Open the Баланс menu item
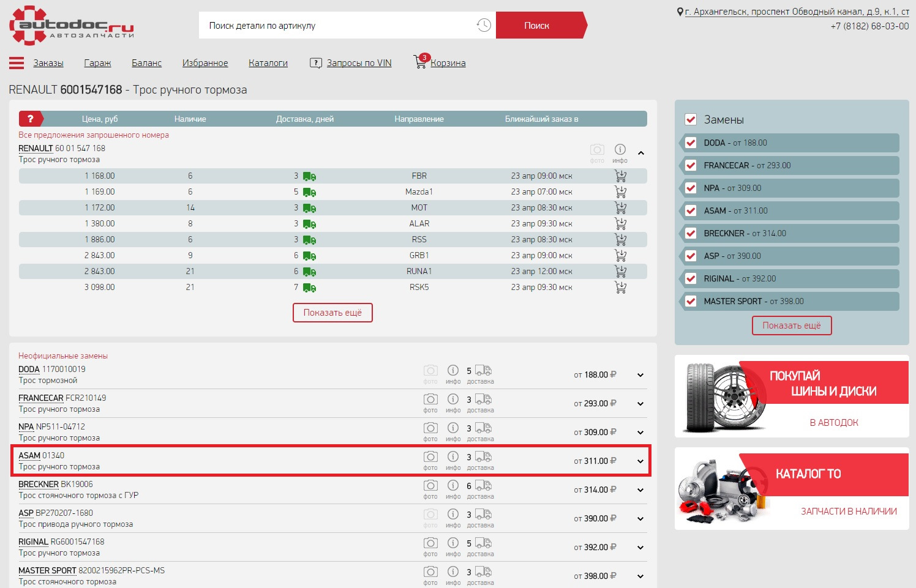The height and width of the screenshot is (588, 916). coord(146,63)
